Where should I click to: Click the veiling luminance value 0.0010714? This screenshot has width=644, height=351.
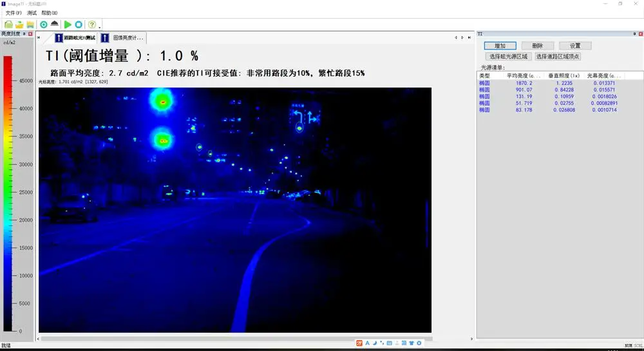tap(604, 109)
